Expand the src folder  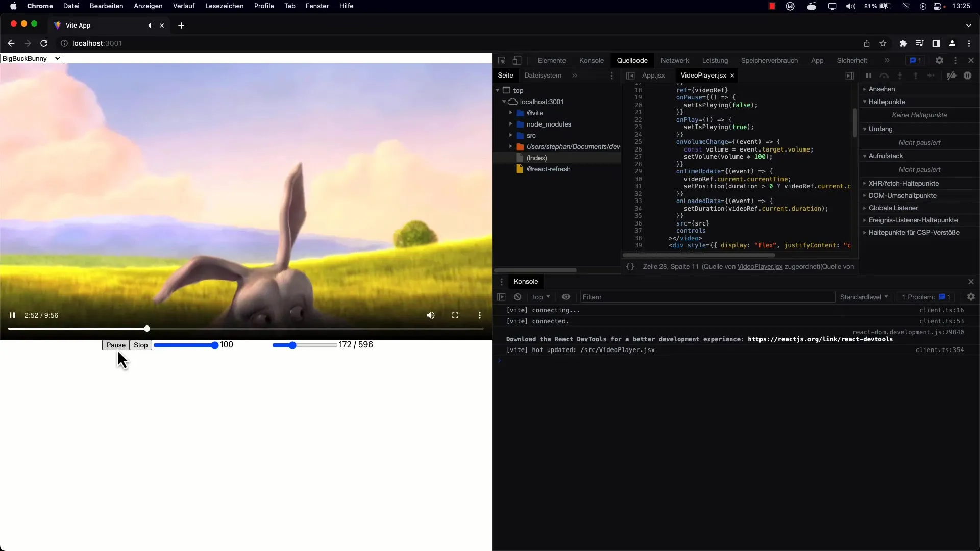tap(511, 135)
